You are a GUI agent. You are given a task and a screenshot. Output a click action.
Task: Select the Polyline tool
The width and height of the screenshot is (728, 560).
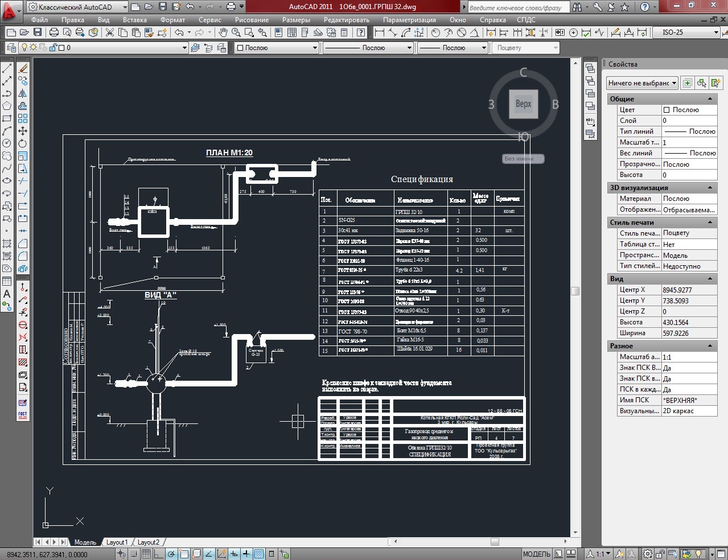(7, 93)
